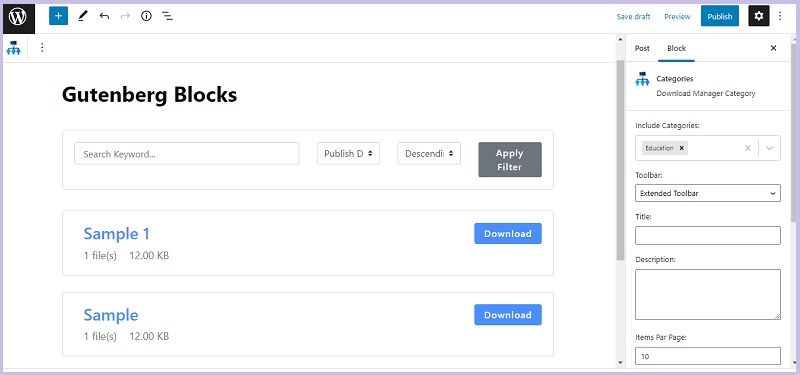800x375 pixels.
Task: Clear all included categories
Action: (x=747, y=148)
